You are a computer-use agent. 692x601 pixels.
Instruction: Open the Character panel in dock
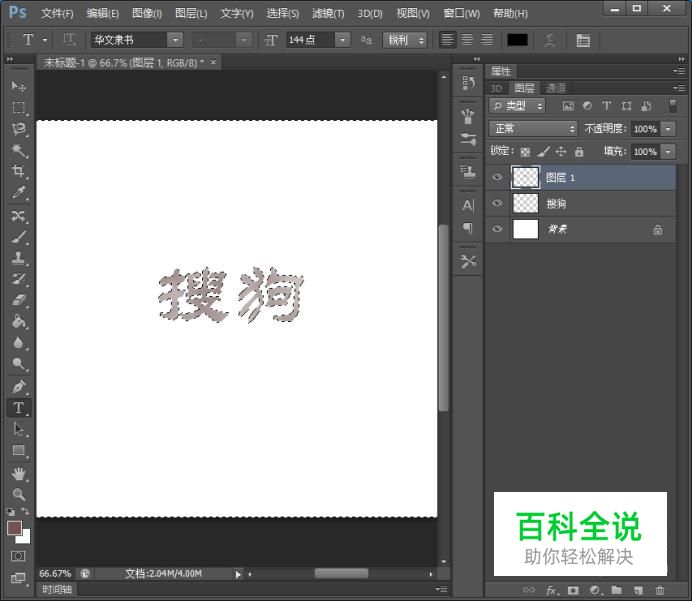click(x=468, y=206)
